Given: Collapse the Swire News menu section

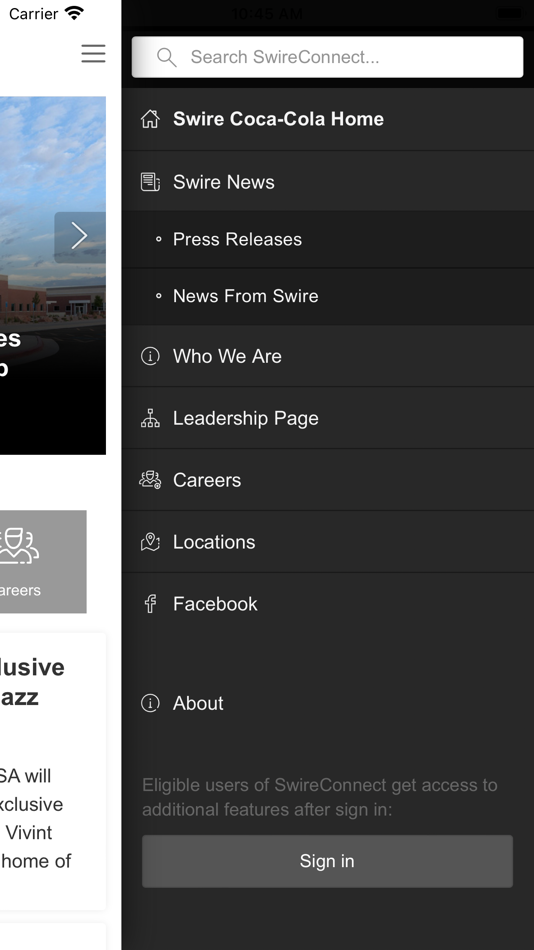Looking at the screenshot, I should 328,182.
